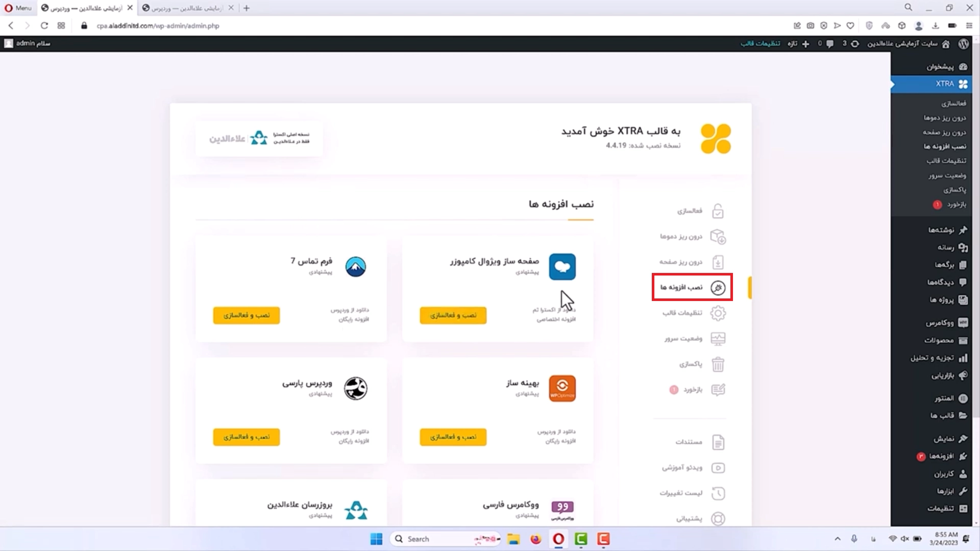The height and width of the screenshot is (551, 980).
Task: Open cleanup trash icon (پاکسازی)
Action: click(x=718, y=364)
